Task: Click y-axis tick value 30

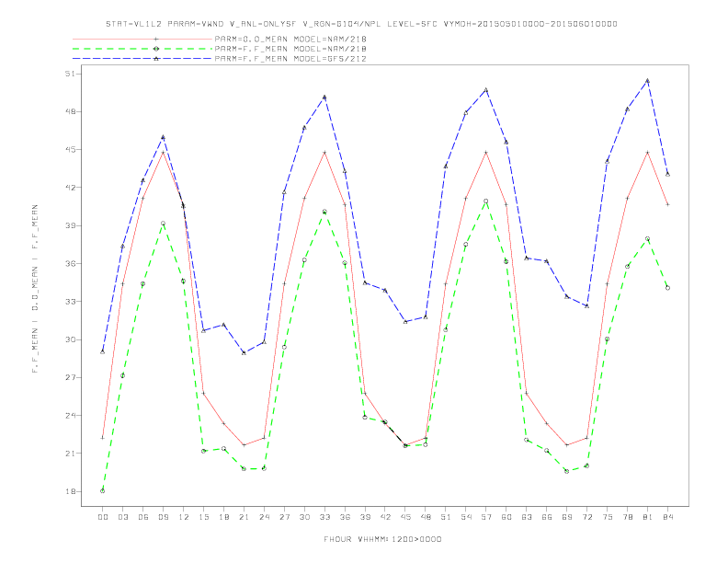Action: (70, 339)
